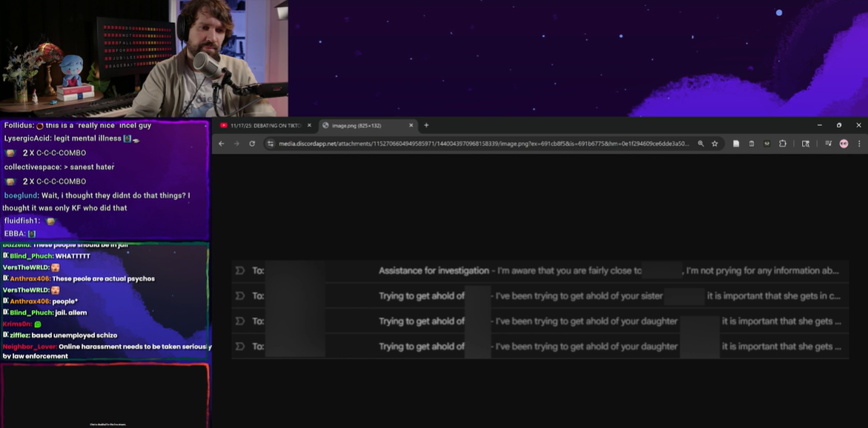The image size is (868, 428).
Task: Select the image.png (825×132) tab
Action: tap(367, 126)
